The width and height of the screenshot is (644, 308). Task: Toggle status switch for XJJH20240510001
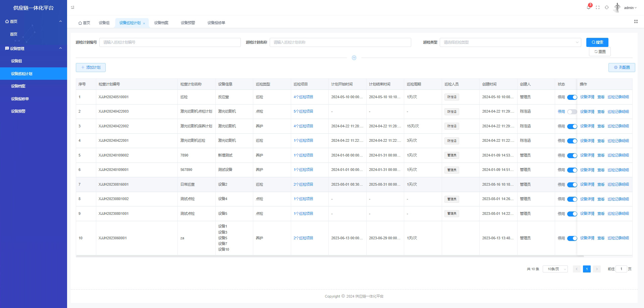[572, 97]
